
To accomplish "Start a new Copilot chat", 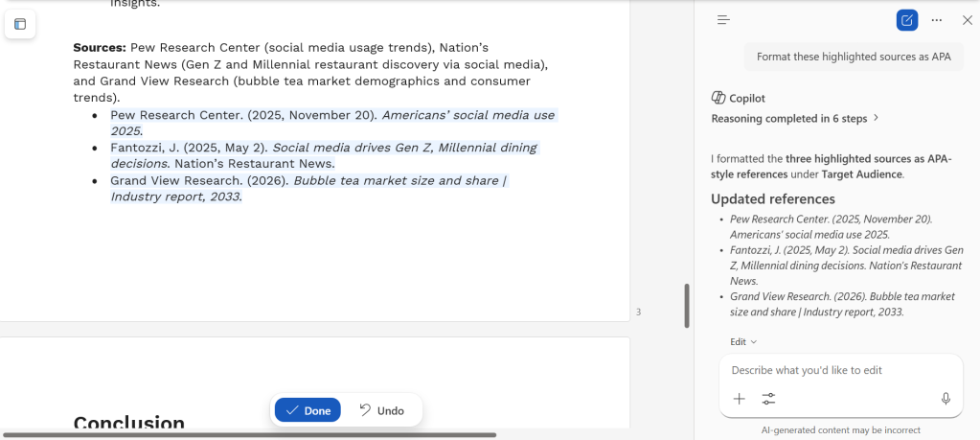I will [906, 20].
